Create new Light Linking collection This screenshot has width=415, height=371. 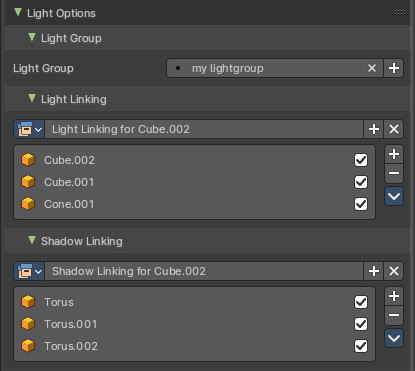(x=374, y=129)
